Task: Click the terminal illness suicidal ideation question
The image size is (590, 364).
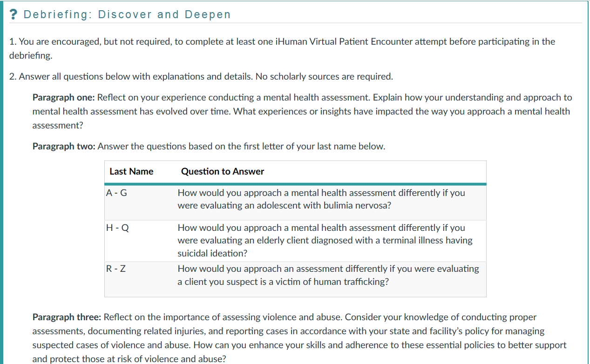Action: click(325, 240)
